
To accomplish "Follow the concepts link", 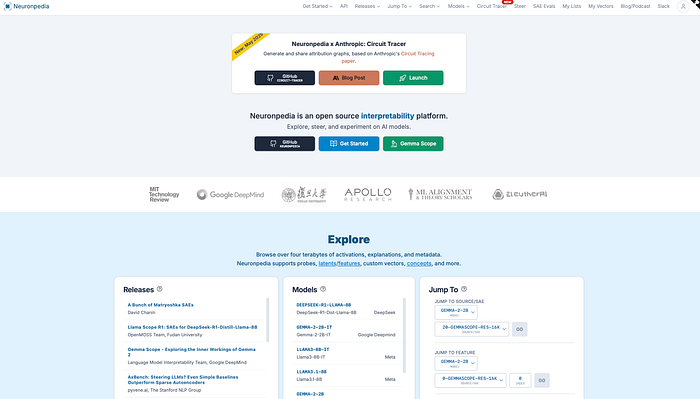I will coord(419,263).
